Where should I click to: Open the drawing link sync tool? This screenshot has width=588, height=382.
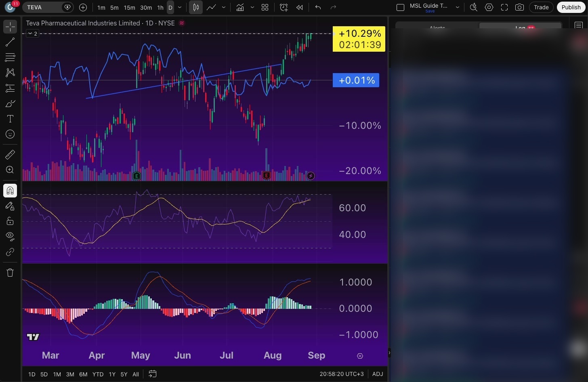(x=10, y=252)
